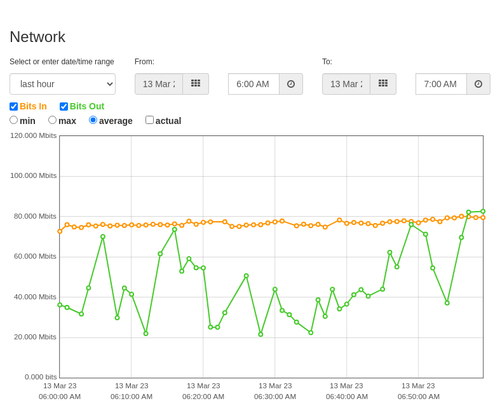
Task: Click the To time field 7:00 AM
Action: point(441,84)
